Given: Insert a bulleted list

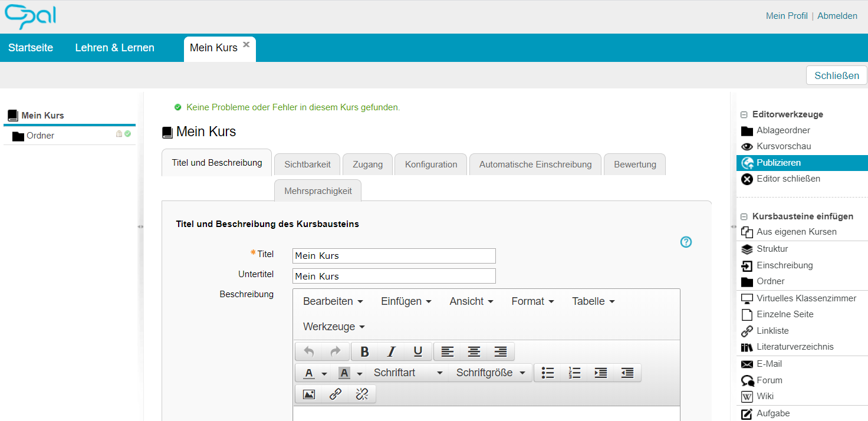Looking at the screenshot, I should click(548, 373).
